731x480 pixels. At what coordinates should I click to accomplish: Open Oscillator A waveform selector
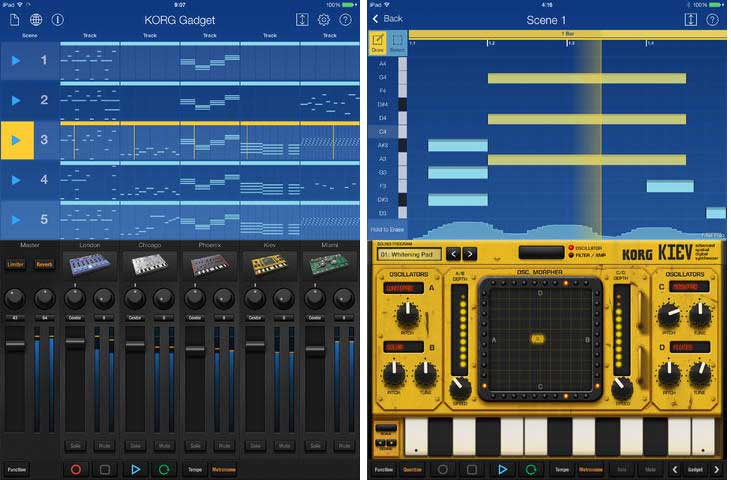pyautogui.click(x=404, y=288)
